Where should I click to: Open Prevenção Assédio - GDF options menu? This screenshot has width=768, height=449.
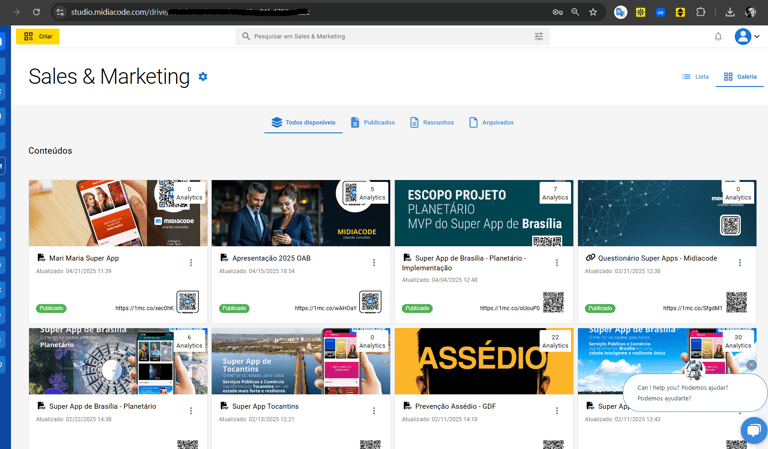click(x=557, y=411)
